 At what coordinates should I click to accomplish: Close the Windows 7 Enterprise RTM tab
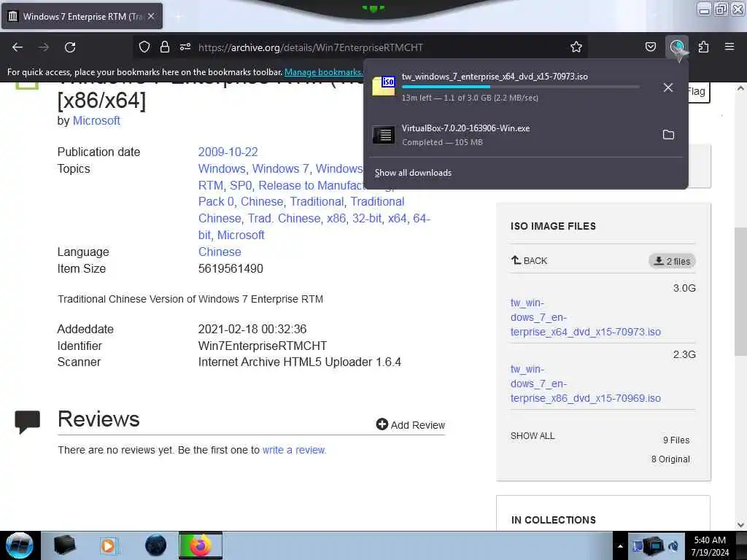pyautogui.click(x=151, y=16)
